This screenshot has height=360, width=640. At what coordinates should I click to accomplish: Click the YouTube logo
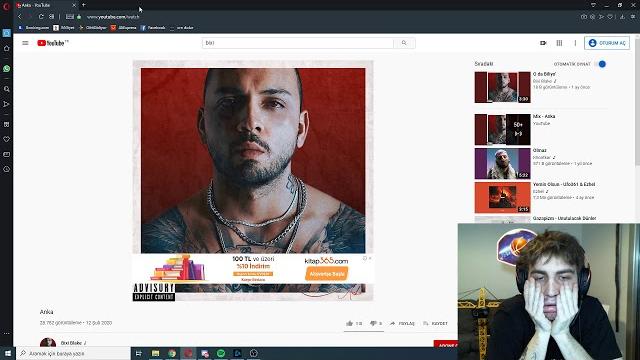pyautogui.click(x=53, y=43)
